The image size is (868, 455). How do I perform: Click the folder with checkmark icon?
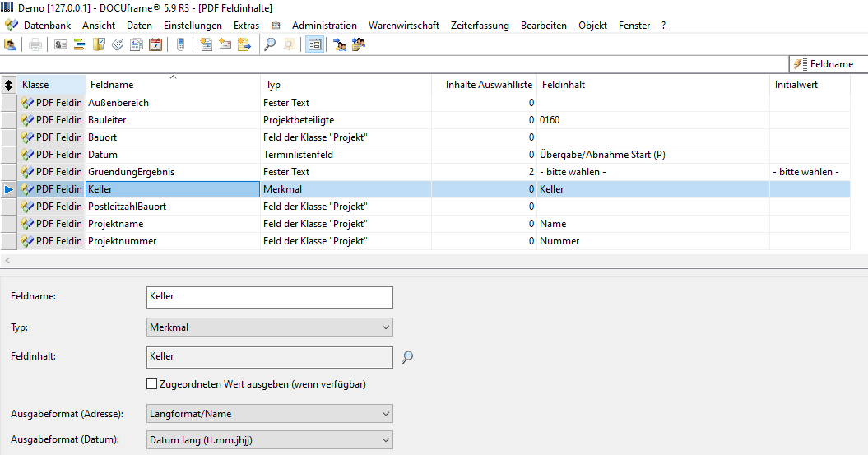coord(99,44)
